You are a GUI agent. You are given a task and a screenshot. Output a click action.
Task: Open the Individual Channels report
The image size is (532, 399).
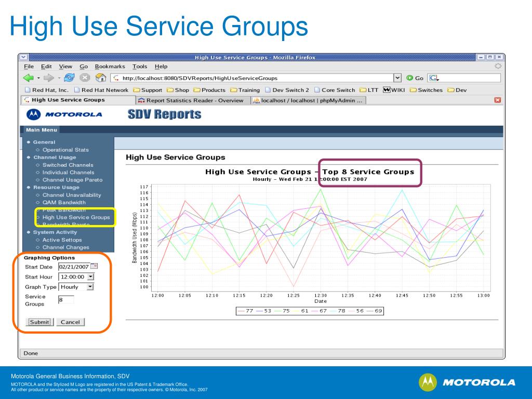[x=68, y=172]
